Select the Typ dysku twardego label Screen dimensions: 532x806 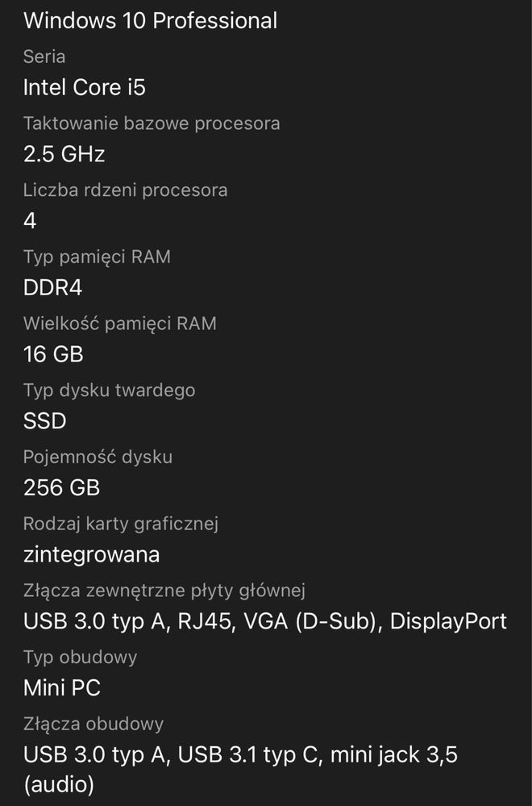point(110,390)
